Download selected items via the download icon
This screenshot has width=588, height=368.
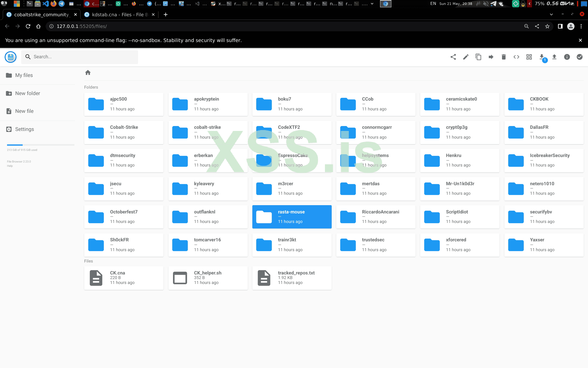[x=541, y=57]
